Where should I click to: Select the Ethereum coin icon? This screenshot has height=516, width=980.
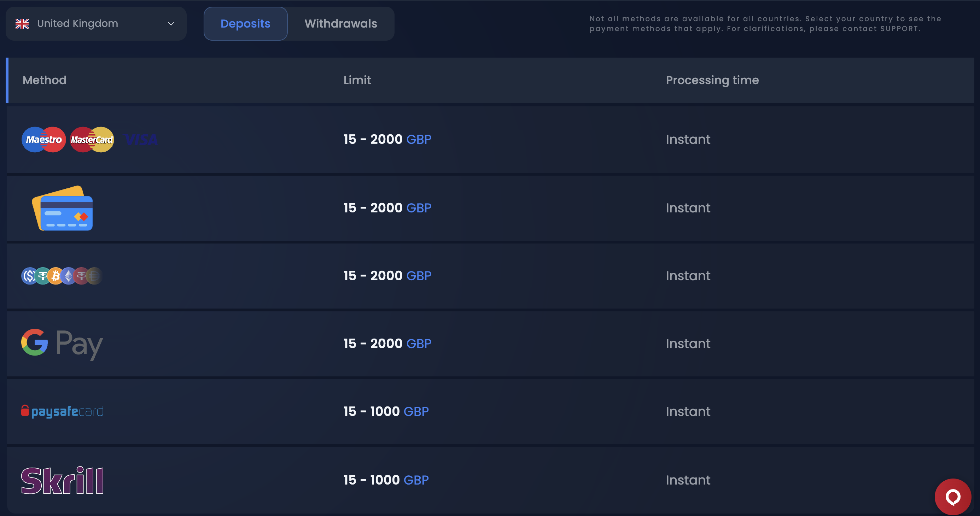tap(69, 276)
